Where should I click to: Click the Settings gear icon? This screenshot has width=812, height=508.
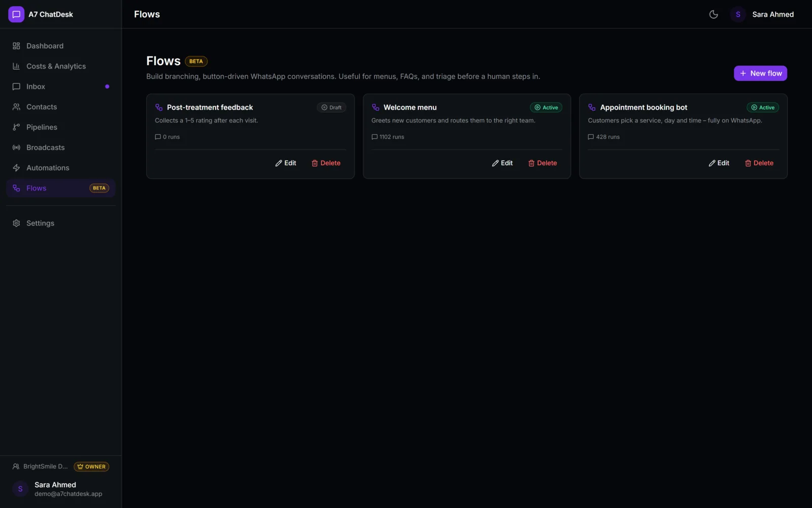[16, 223]
